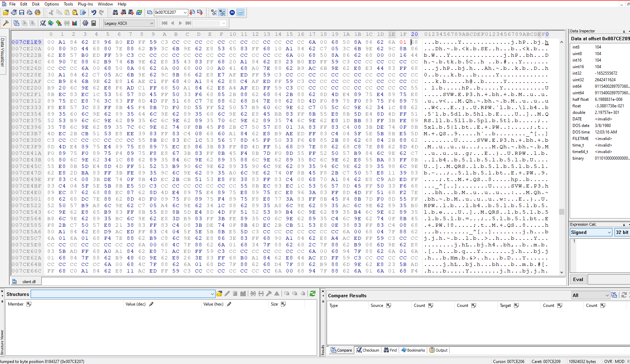
Task: Click the Find binoculars icon
Action: click(115, 13)
